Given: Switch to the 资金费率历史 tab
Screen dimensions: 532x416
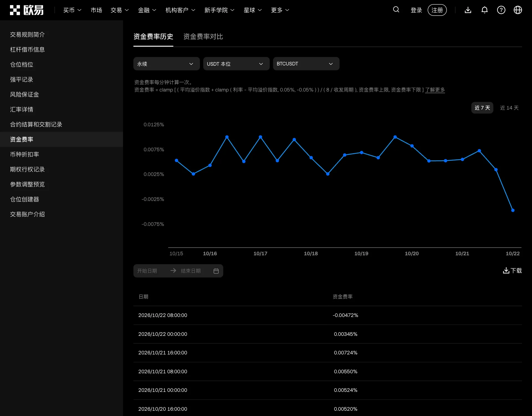Looking at the screenshot, I should pyautogui.click(x=153, y=37).
